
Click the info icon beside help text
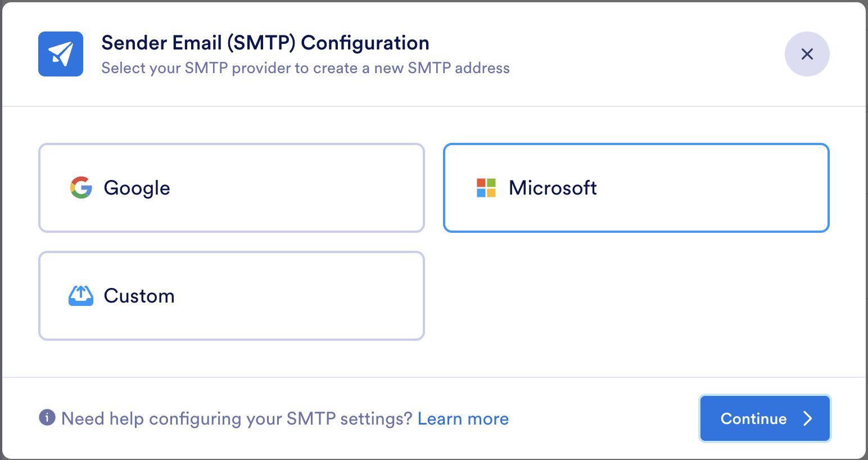tap(47, 418)
